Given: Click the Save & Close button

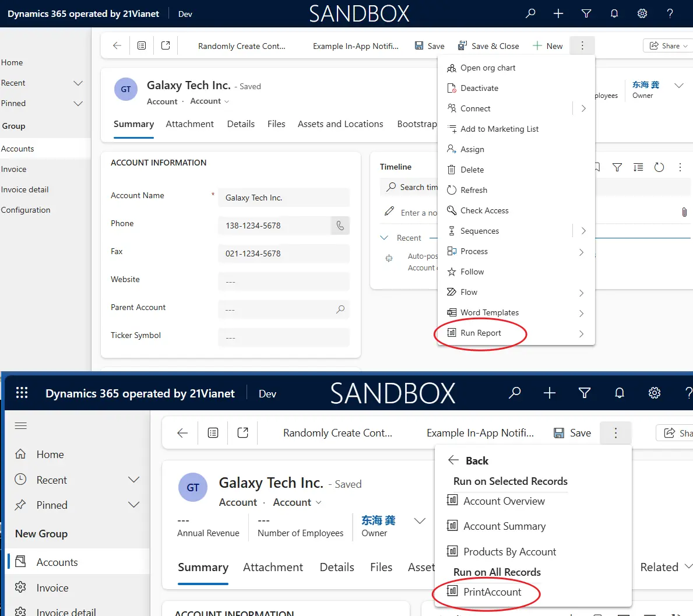Looking at the screenshot, I should (488, 46).
